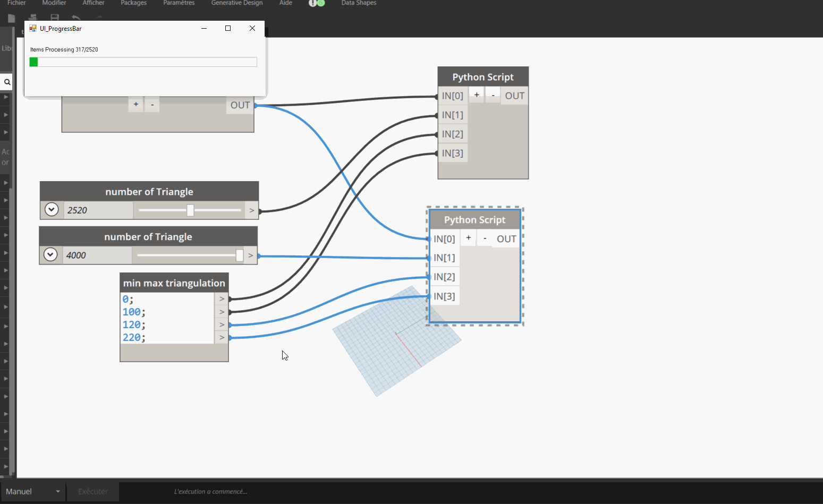Click the green status circle in the menu bar

tap(321, 3)
